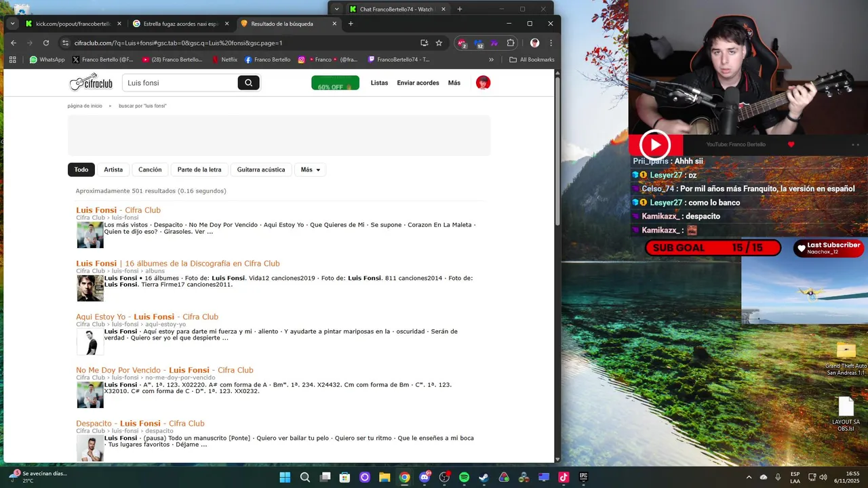The height and width of the screenshot is (488, 868).
Task: Filter results by Canción
Action: click(150, 169)
